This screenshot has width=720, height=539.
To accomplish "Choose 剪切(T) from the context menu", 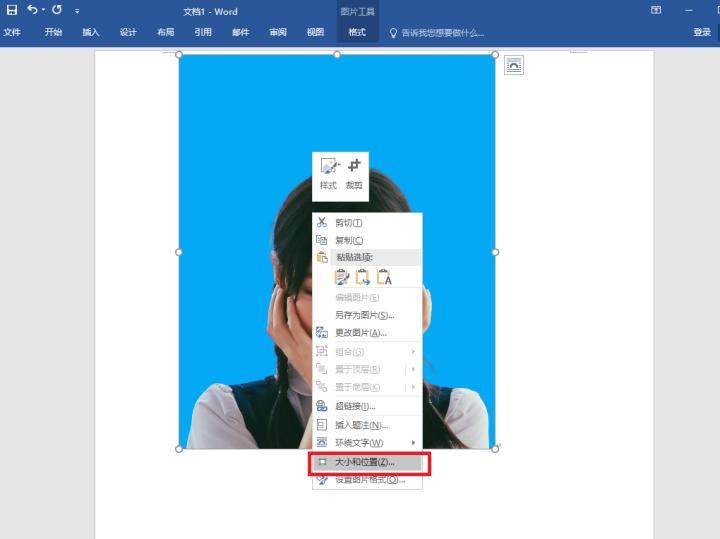I will pyautogui.click(x=367, y=223).
